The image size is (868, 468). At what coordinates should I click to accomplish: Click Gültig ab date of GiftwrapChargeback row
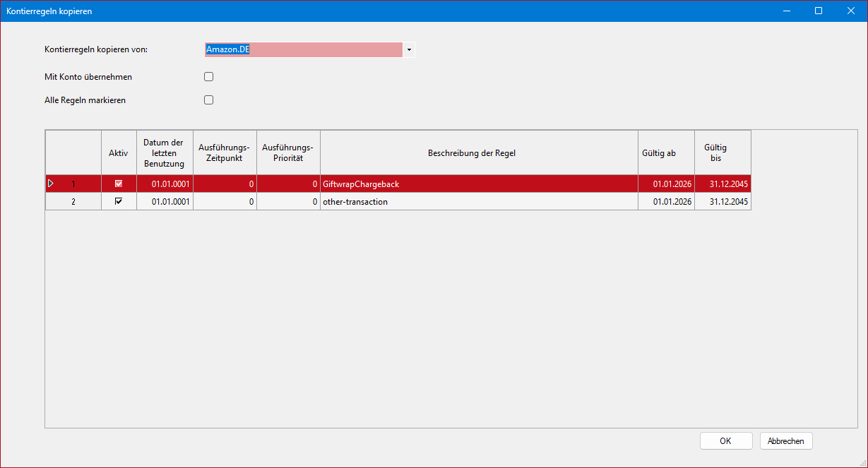pyautogui.click(x=666, y=184)
